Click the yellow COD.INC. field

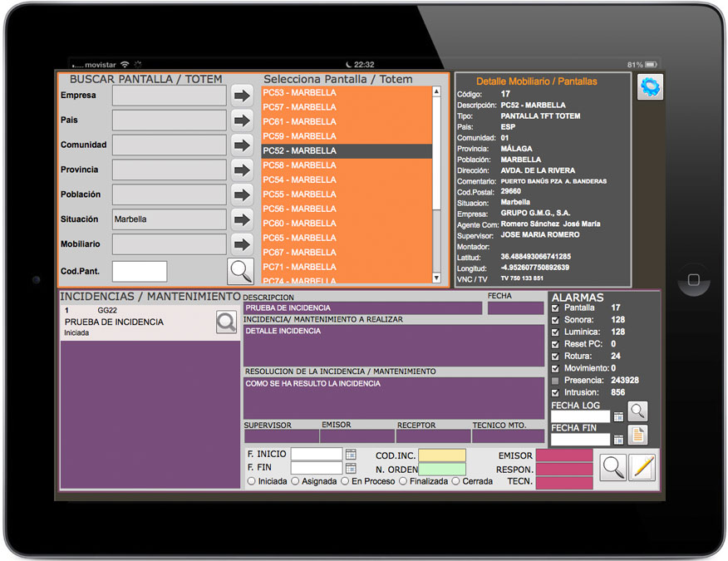tap(441, 455)
